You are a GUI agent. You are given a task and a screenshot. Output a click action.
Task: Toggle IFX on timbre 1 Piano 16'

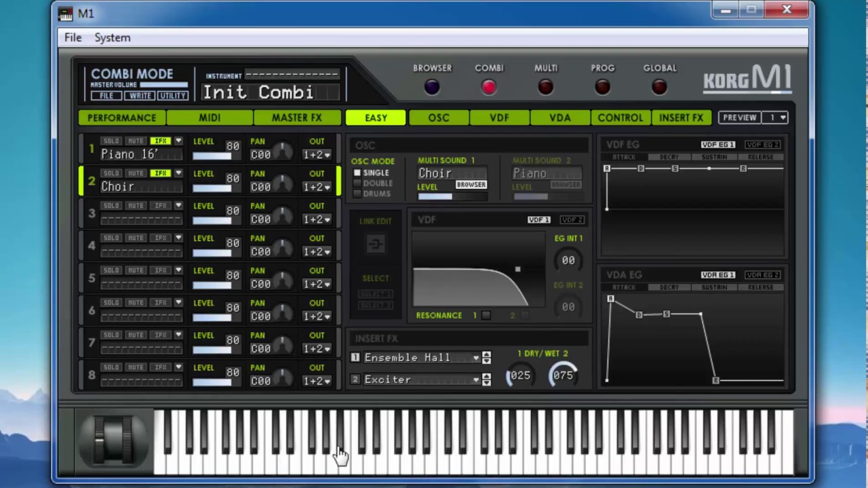pos(160,141)
